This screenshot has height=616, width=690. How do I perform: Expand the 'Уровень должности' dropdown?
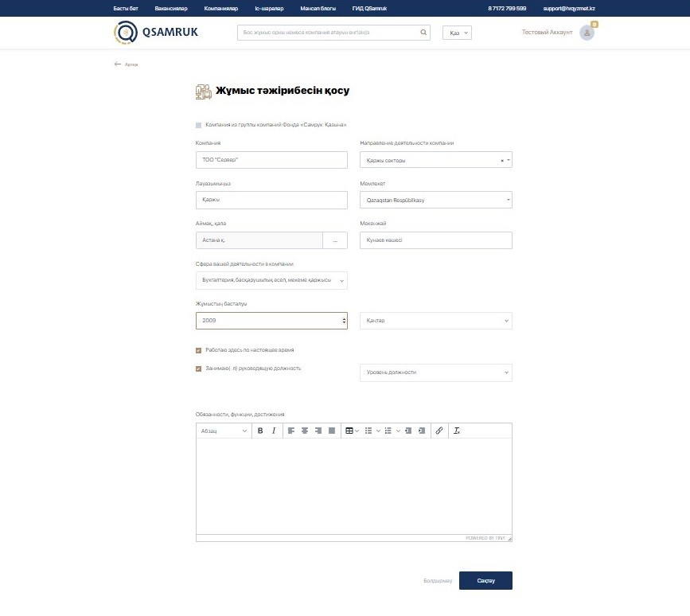tap(436, 372)
